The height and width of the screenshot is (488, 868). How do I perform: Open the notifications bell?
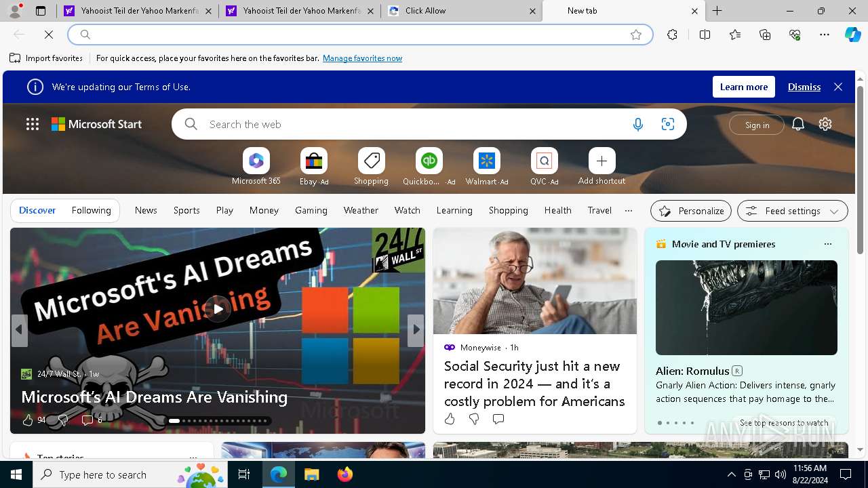[798, 124]
